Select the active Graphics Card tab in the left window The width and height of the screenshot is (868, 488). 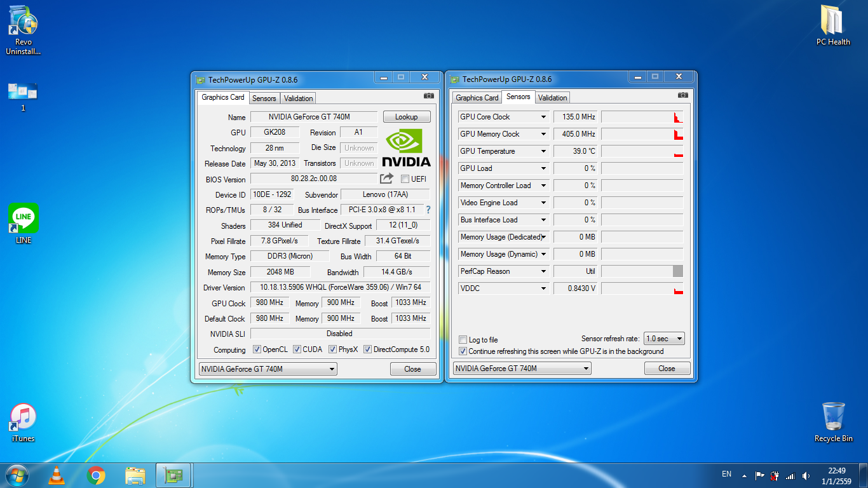pyautogui.click(x=223, y=97)
